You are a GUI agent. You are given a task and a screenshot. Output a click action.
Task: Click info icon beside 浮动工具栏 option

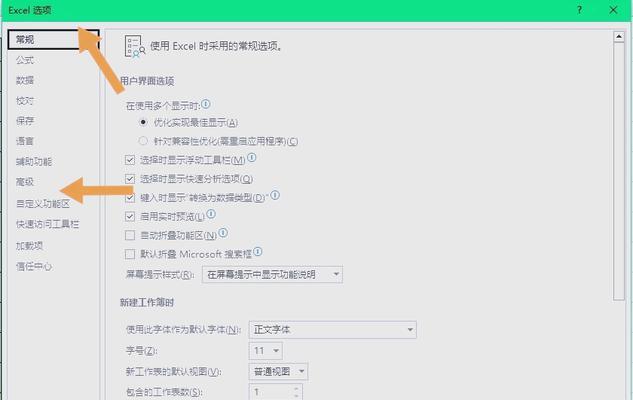(x=252, y=157)
